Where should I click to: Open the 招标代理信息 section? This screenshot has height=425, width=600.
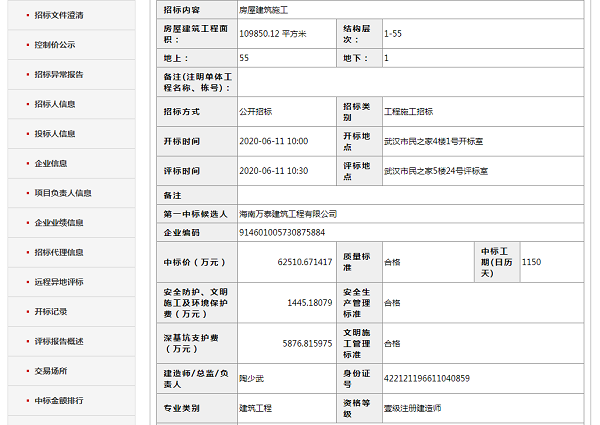[x=59, y=253]
